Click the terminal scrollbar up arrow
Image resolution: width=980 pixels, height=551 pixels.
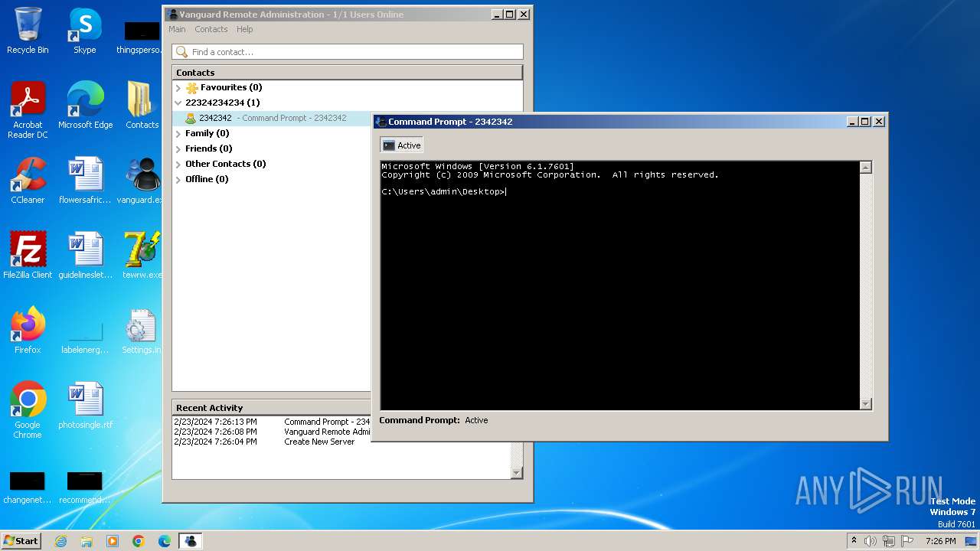(866, 168)
